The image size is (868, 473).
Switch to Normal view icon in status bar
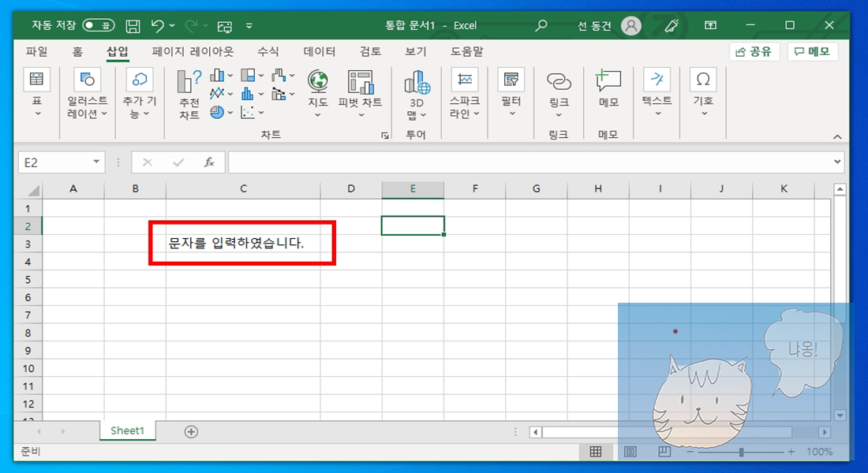coord(596,452)
